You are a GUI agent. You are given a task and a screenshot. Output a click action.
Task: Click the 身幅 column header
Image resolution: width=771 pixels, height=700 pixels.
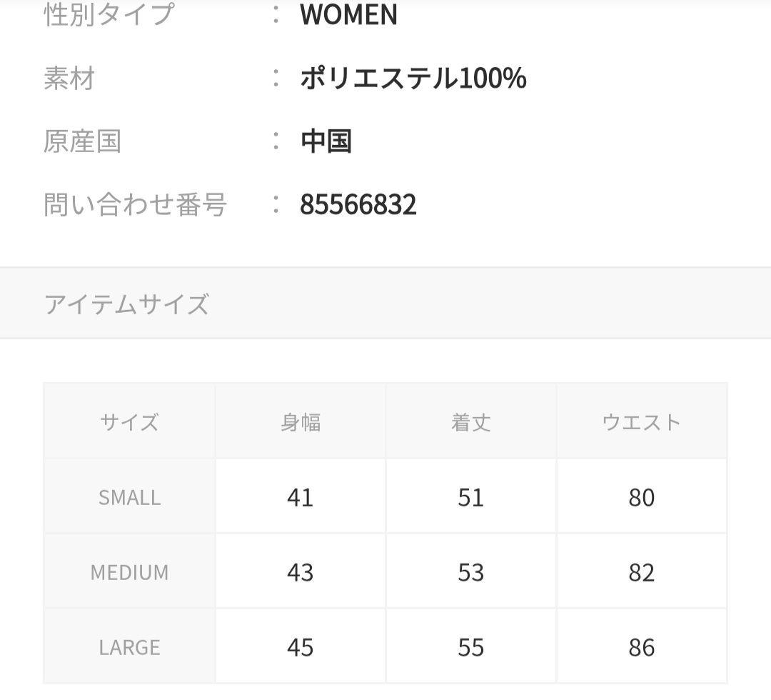[301, 422]
